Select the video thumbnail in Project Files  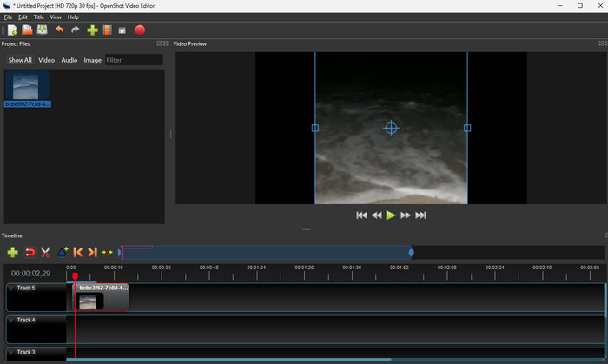click(x=25, y=86)
